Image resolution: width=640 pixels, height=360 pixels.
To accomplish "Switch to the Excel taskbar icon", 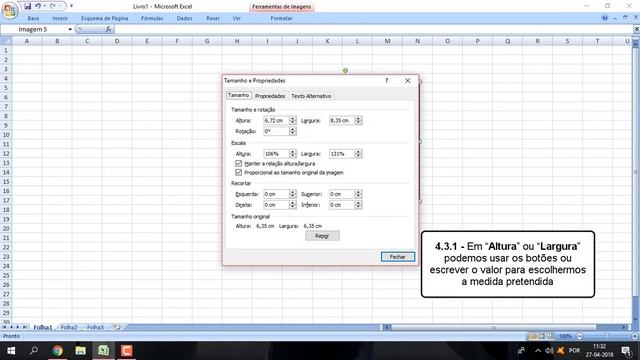I will pos(103,351).
